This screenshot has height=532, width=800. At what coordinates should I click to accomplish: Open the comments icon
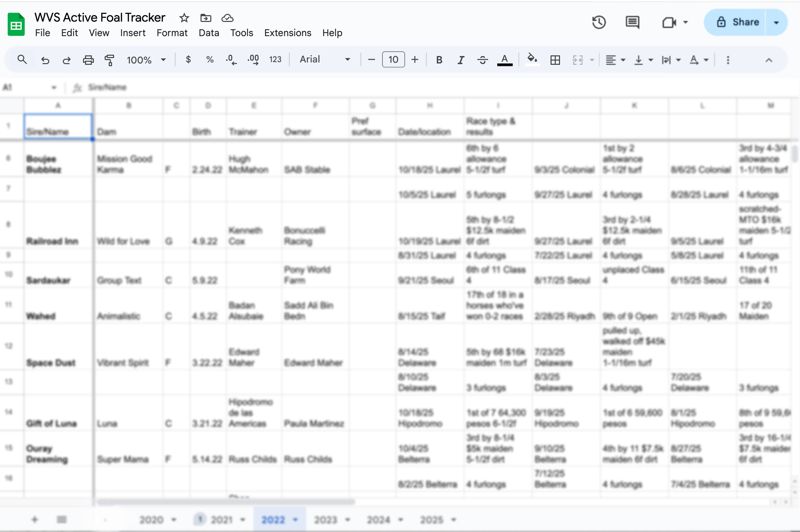[632, 22]
